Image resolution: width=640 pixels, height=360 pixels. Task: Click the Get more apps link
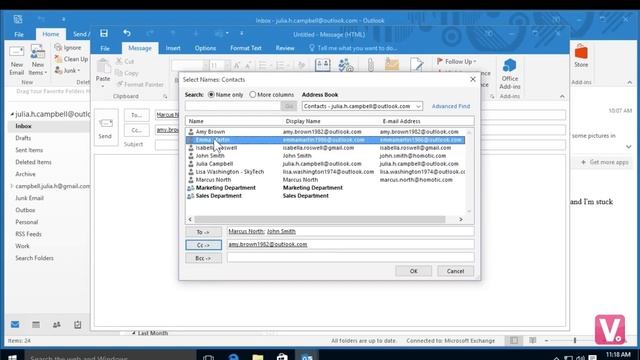[x=605, y=162]
